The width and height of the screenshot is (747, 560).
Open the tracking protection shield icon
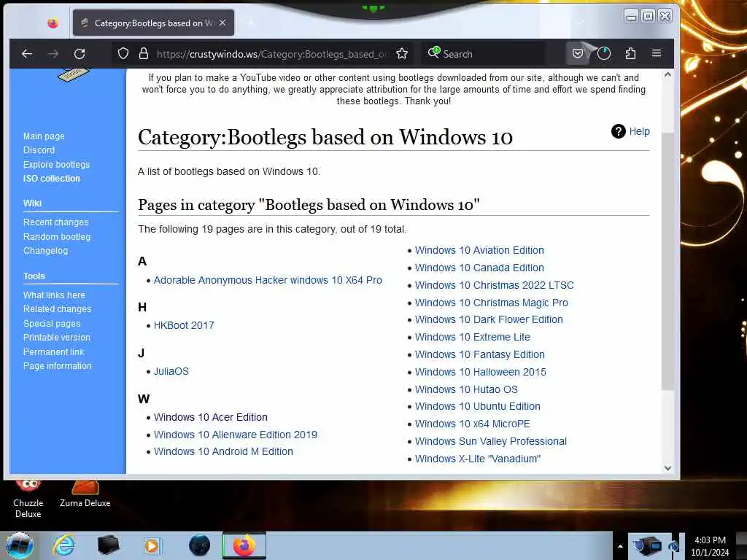(123, 53)
